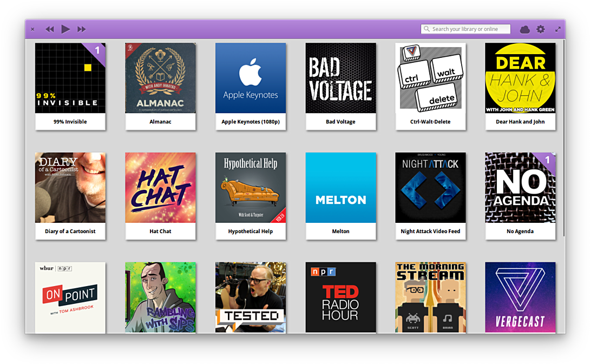Open the Dear Hank & John cover
This screenshot has width=590, height=364.
point(520,78)
